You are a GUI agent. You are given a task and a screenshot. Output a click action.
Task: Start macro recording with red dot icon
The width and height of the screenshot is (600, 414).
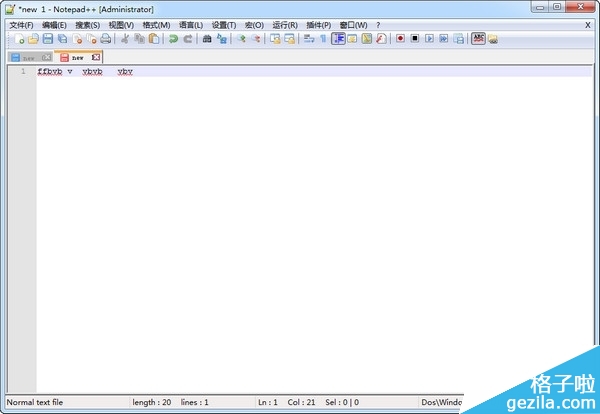[x=399, y=39]
